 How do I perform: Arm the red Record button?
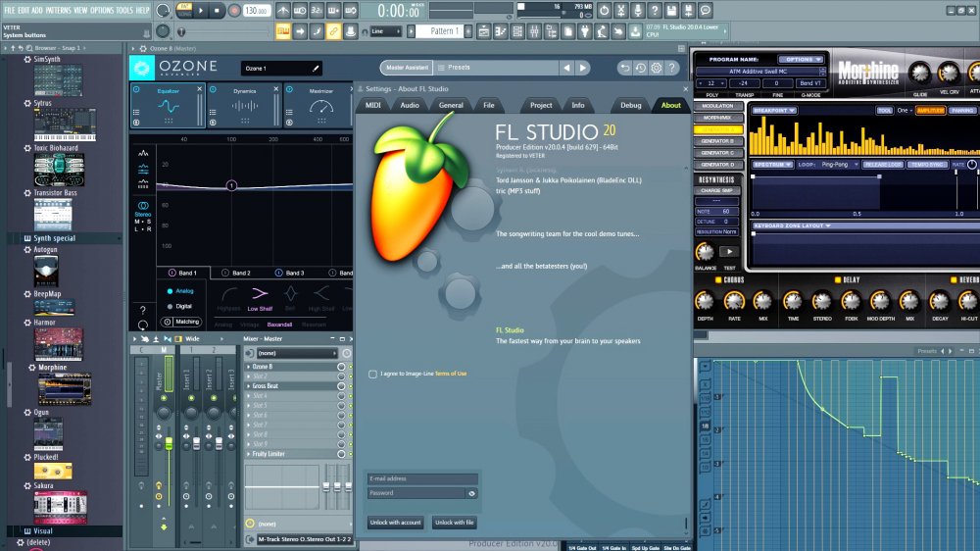234,11
